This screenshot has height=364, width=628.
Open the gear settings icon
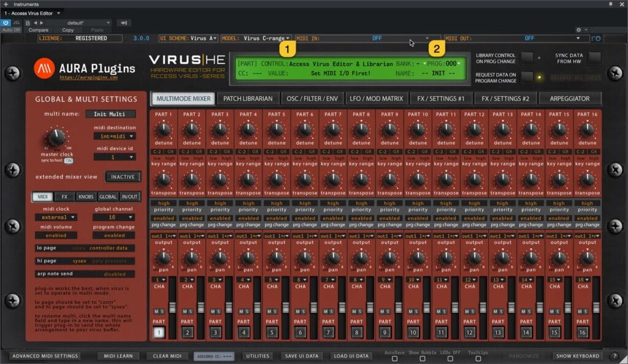click(x=578, y=29)
